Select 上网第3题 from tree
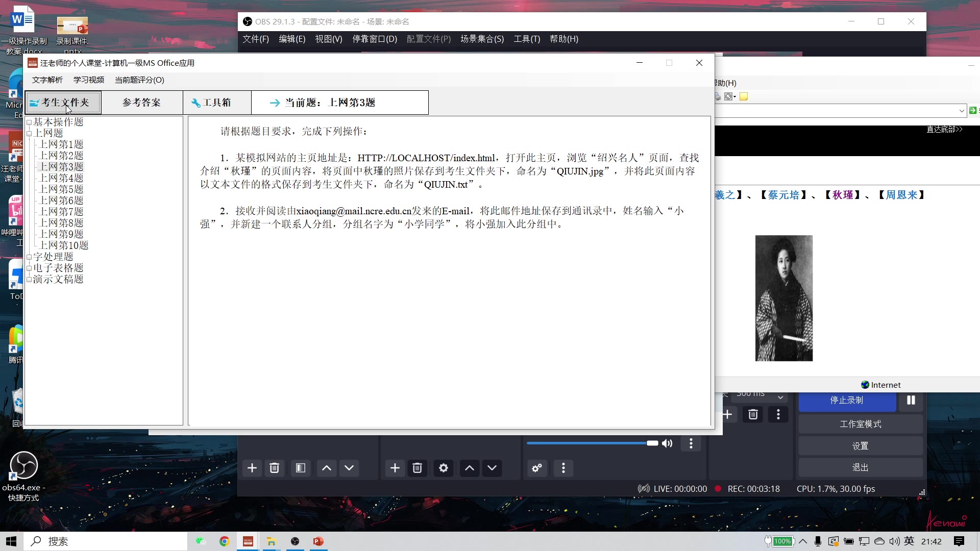980x551 pixels. [x=62, y=166]
